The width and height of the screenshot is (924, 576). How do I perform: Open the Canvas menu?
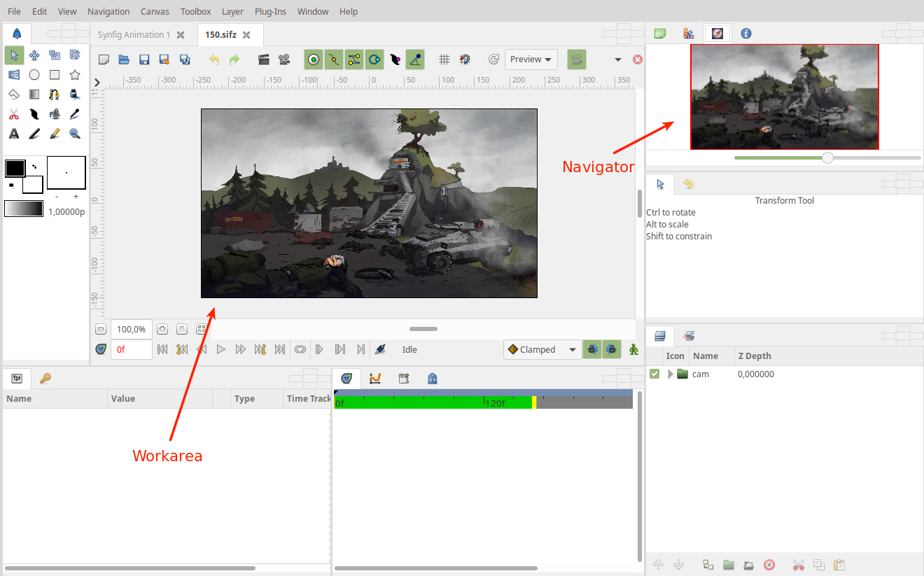click(x=155, y=11)
